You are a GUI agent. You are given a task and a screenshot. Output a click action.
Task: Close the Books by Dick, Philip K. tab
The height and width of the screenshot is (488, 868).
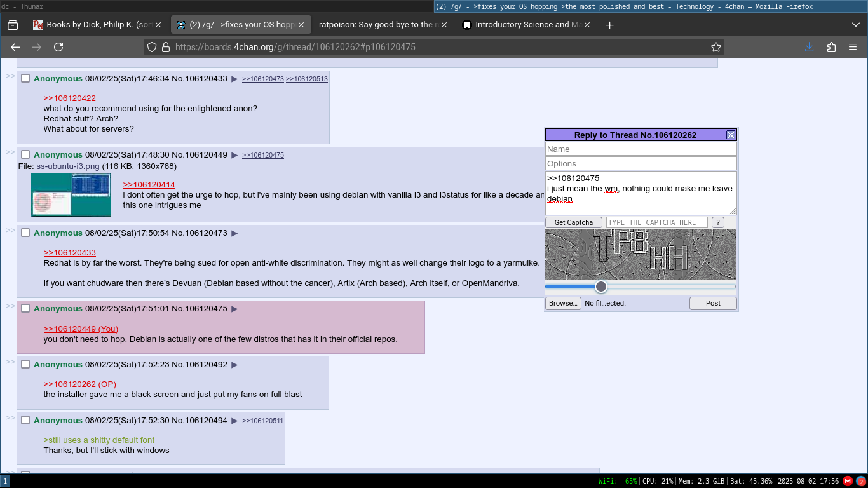pos(158,25)
